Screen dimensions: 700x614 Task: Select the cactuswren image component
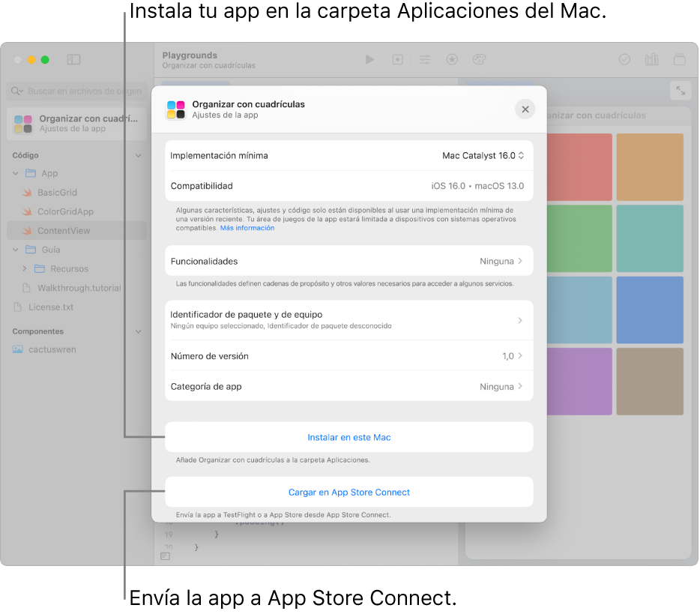click(x=52, y=349)
